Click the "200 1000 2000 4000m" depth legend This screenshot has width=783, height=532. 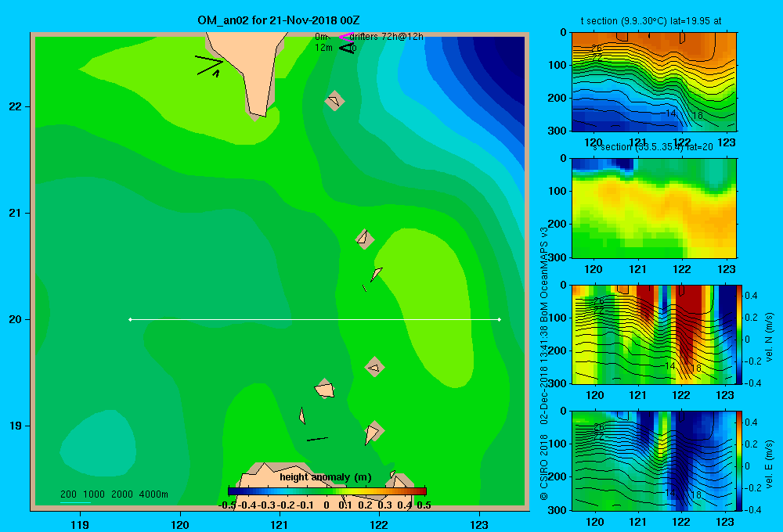pyautogui.click(x=114, y=494)
